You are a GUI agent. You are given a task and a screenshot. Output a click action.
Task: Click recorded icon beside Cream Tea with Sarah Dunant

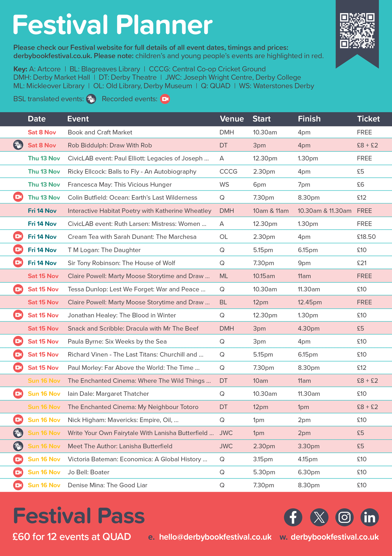click(18, 237)
